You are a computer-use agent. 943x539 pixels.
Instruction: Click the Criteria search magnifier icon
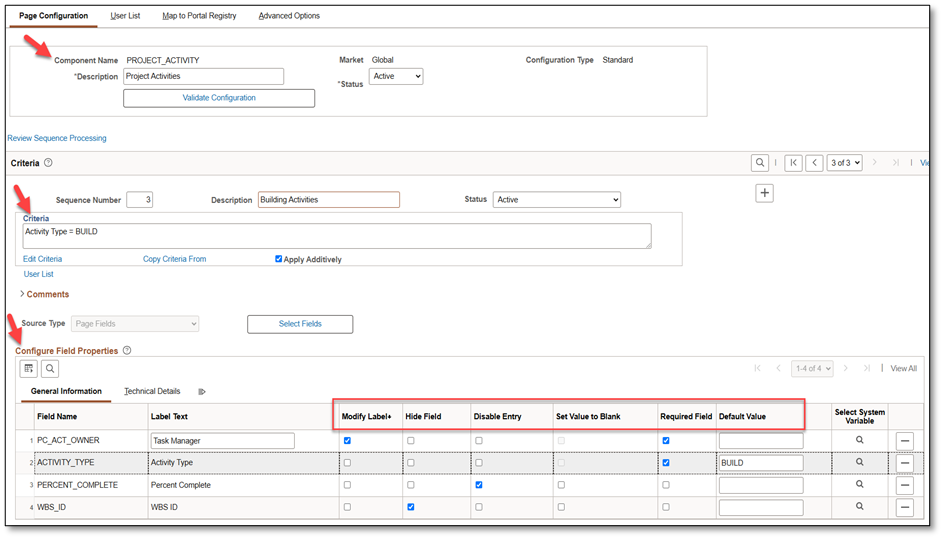(x=760, y=162)
